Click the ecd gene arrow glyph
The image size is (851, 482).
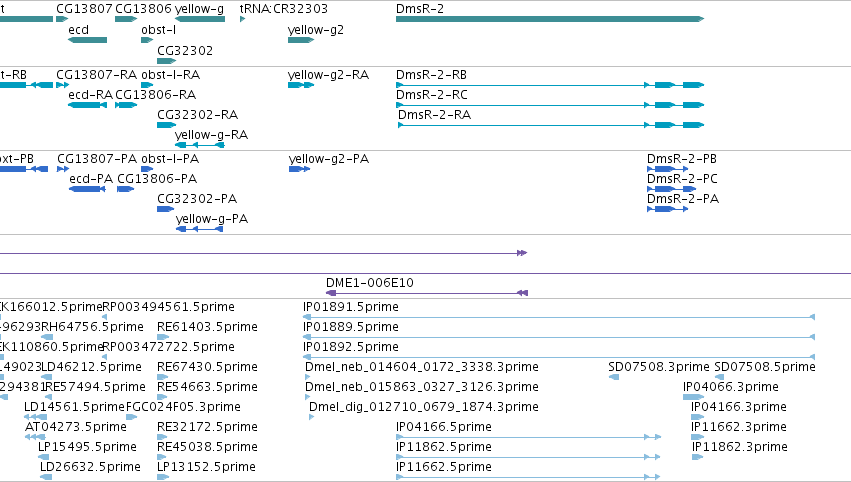pos(87,40)
